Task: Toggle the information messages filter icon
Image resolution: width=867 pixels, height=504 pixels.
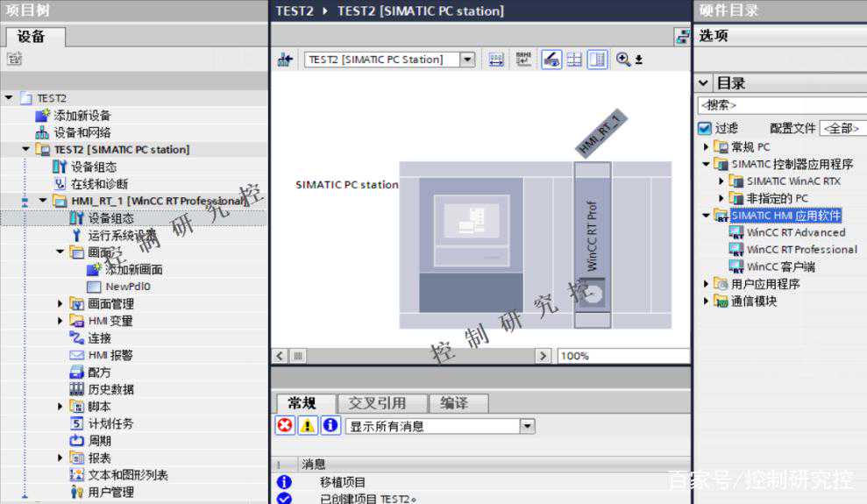Action: pos(330,426)
